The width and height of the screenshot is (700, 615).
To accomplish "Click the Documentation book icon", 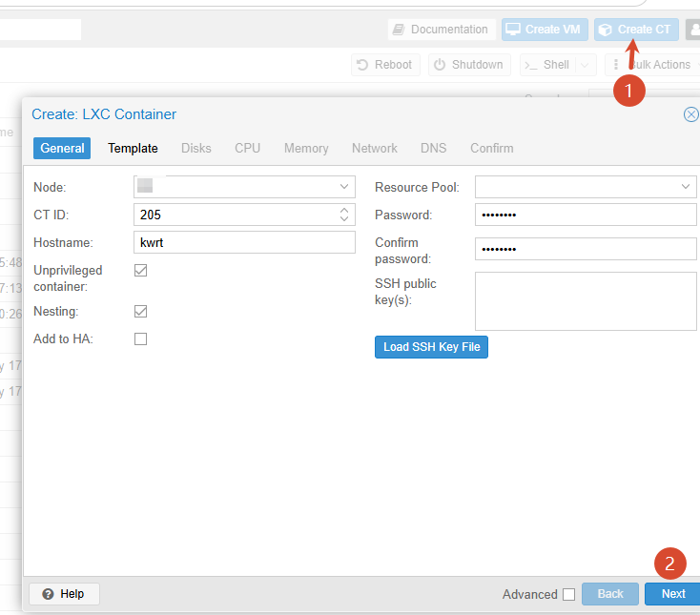I will click(399, 30).
